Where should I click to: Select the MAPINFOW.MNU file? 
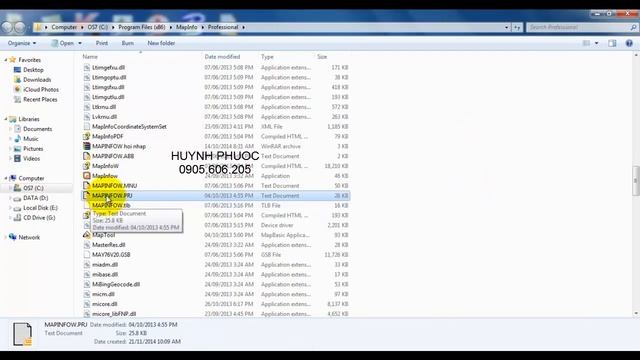[x=115, y=186]
